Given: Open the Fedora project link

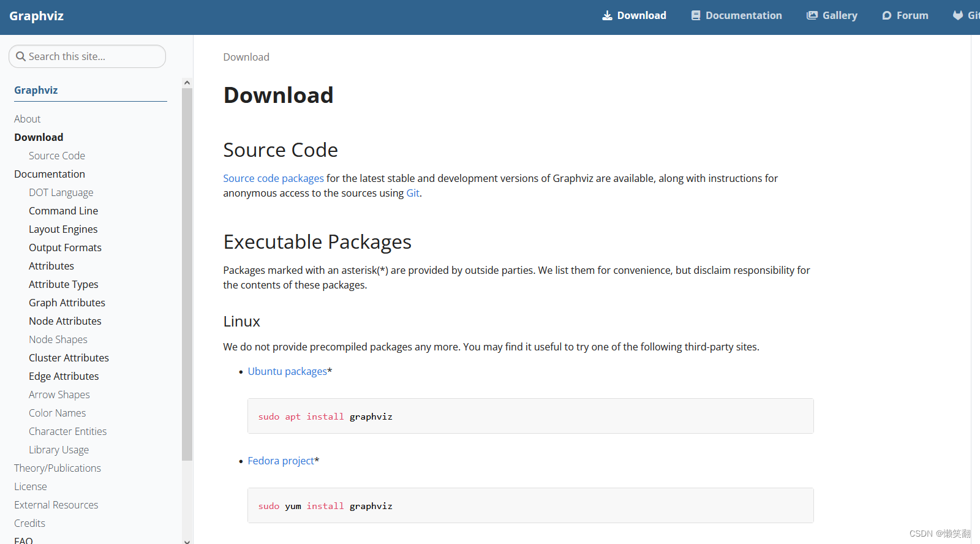Looking at the screenshot, I should coord(281,461).
